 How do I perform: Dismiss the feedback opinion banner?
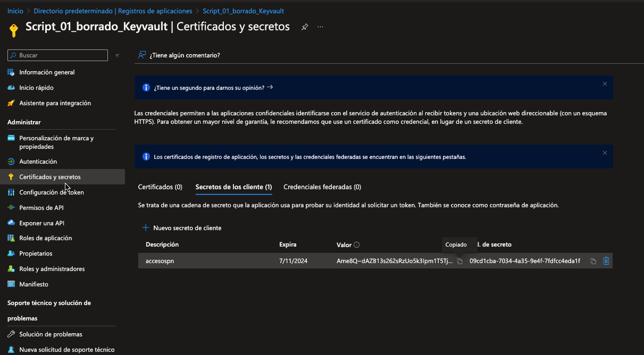(605, 84)
